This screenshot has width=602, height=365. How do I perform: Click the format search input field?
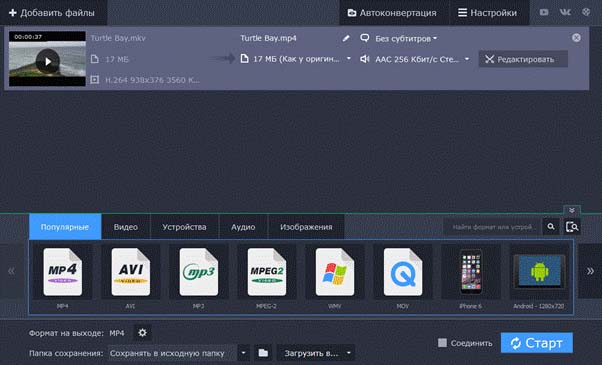[x=492, y=227]
